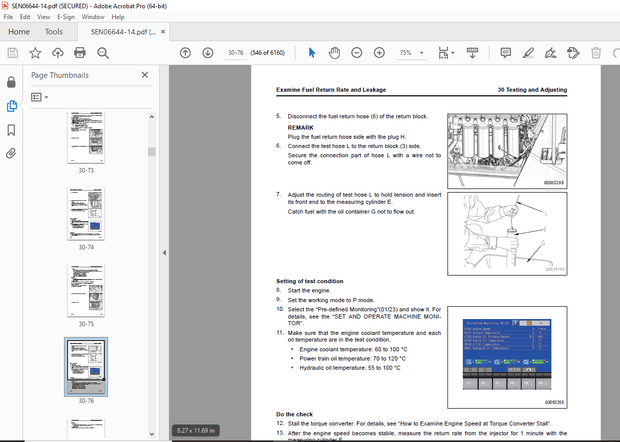This screenshot has width=620, height=442.
Task: Open the E-Sign menu
Action: click(x=65, y=17)
